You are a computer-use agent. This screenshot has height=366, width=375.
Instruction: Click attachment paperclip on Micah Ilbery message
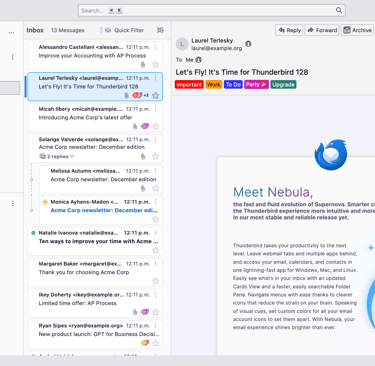pyautogui.click(x=135, y=126)
